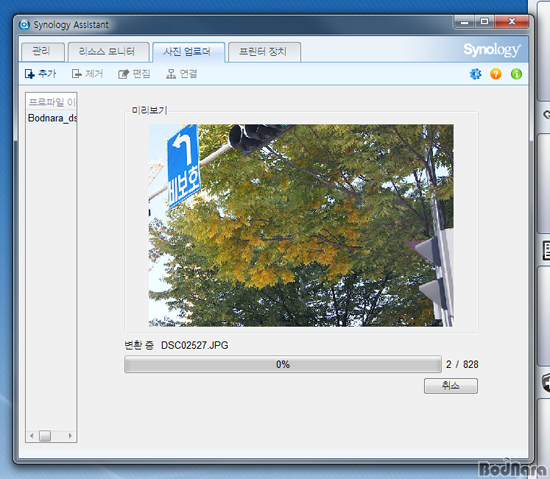Open the 프린터 장치 tab
550x479 pixels.
coord(264,52)
